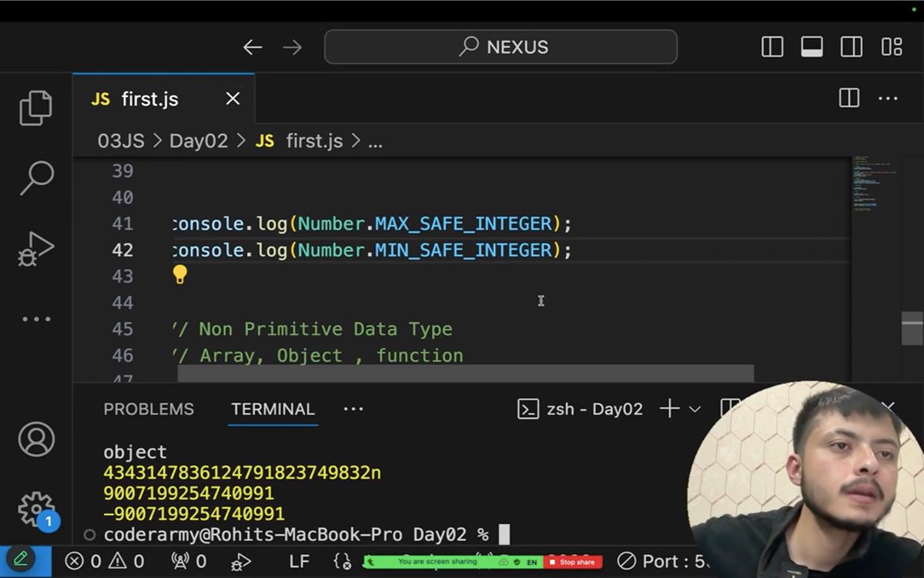The height and width of the screenshot is (578, 924).
Task: Click the ports forwarded antenna status item
Action: coord(189,561)
